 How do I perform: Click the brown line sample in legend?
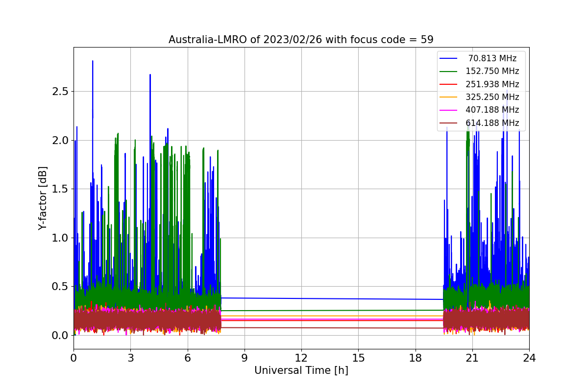[449, 123]
